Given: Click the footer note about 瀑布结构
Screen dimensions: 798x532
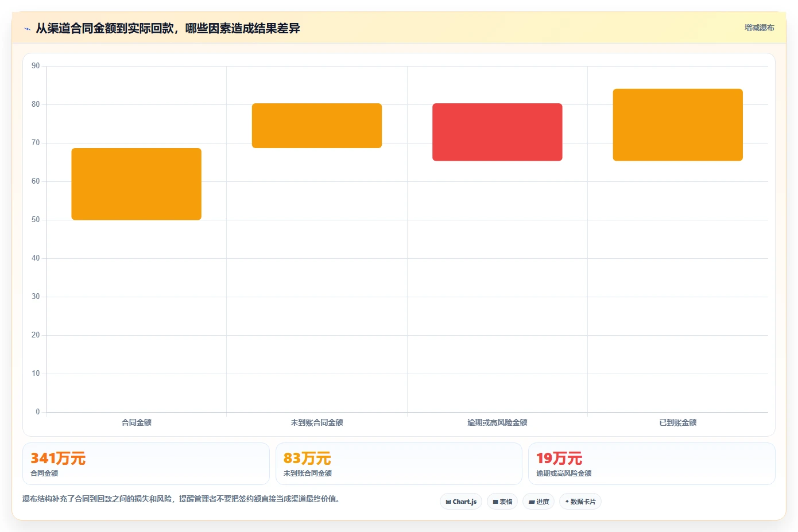Looking at the screenshot, I should pos(181,499).
